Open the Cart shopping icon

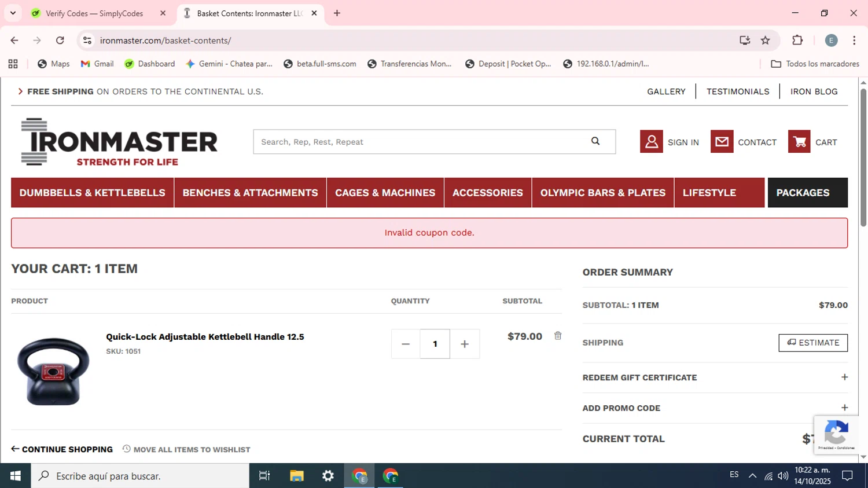799,142
